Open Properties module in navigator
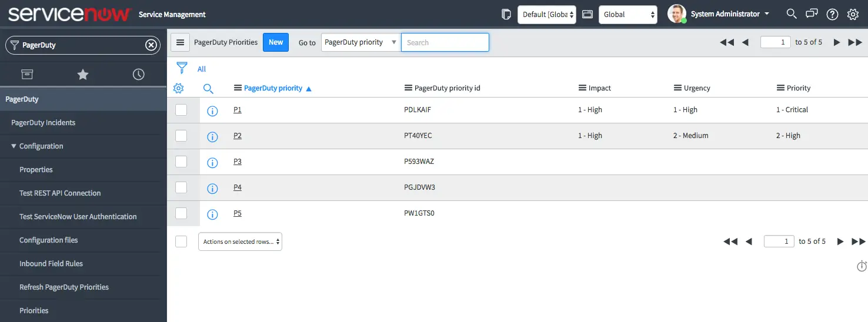Image resolution: width=868 pixels, height=322 pixels. pos(36,170)
